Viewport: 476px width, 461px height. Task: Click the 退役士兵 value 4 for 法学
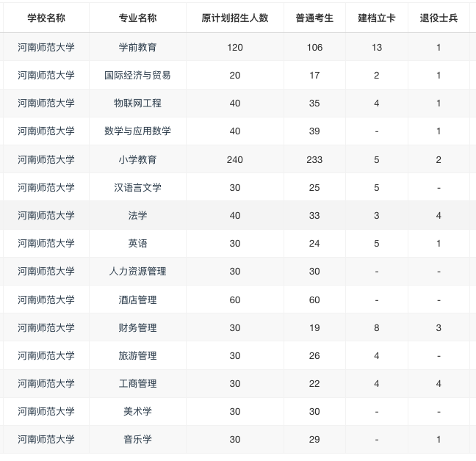tap(439, 215)
